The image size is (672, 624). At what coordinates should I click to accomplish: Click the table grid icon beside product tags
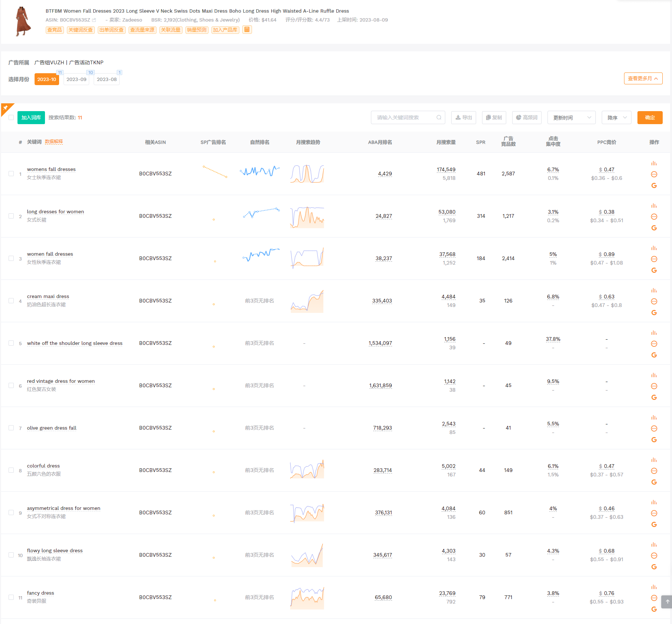point(247,30)
